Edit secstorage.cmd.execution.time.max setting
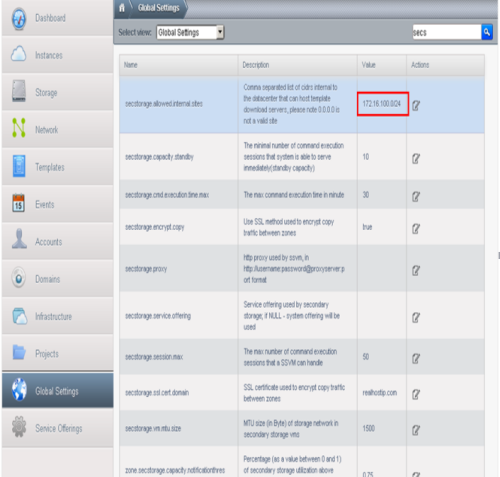This screenshot has width=500, height=477. click(x=416, y=197)
